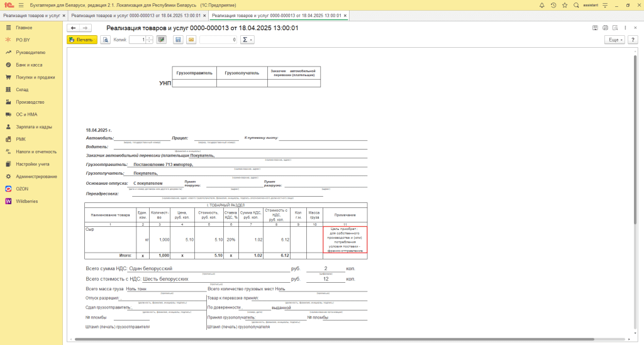
Task: Click the assistant user name in title bar
Action: point(591,5)
